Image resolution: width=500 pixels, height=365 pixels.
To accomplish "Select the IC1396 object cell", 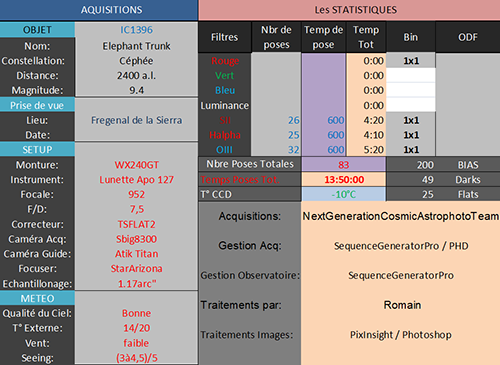I will 136,30.
